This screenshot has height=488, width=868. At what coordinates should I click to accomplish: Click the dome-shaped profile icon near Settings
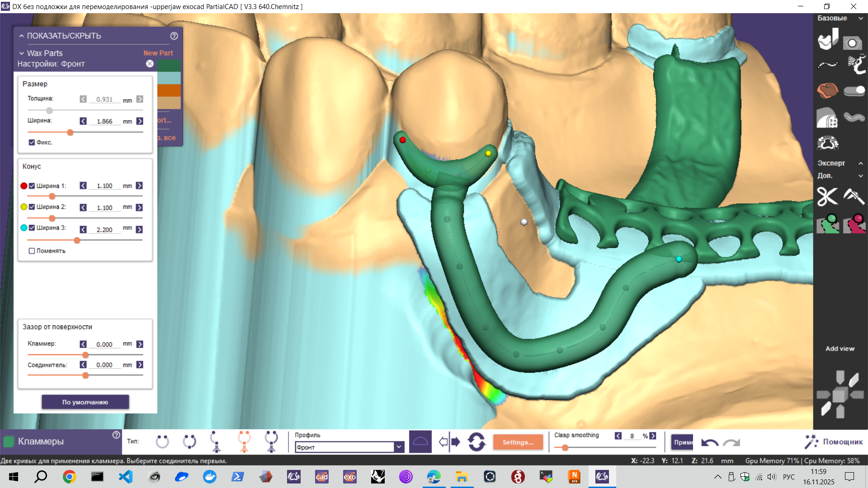pyautogui.click(x=420, y=441)
